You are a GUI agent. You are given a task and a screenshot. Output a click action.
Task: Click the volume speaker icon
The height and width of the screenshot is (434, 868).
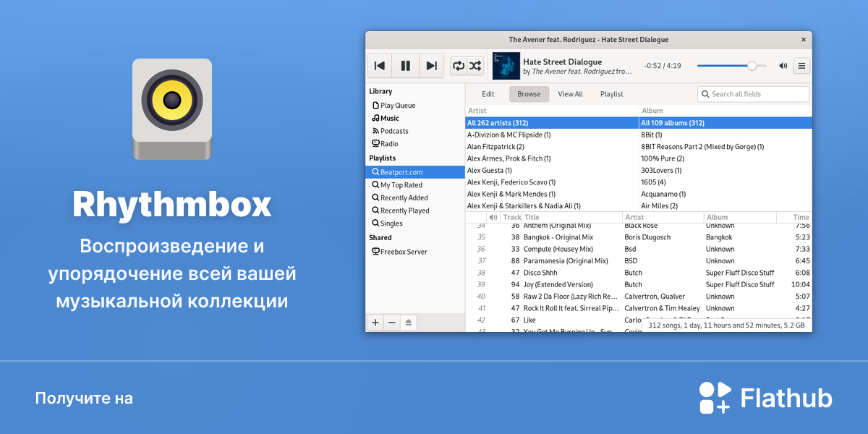[783, 66]
